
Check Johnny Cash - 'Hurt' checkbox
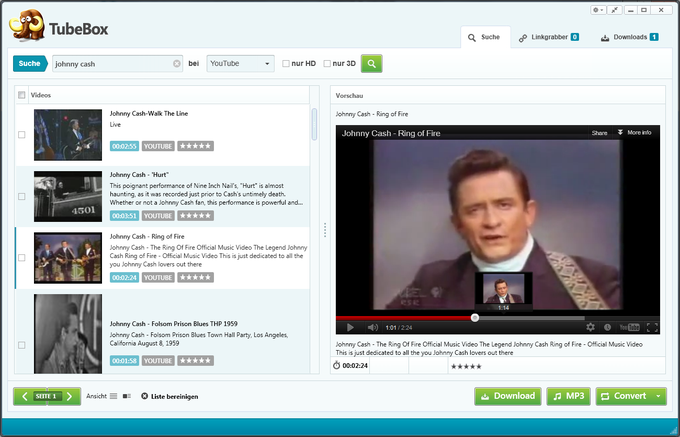coord(22,196)
